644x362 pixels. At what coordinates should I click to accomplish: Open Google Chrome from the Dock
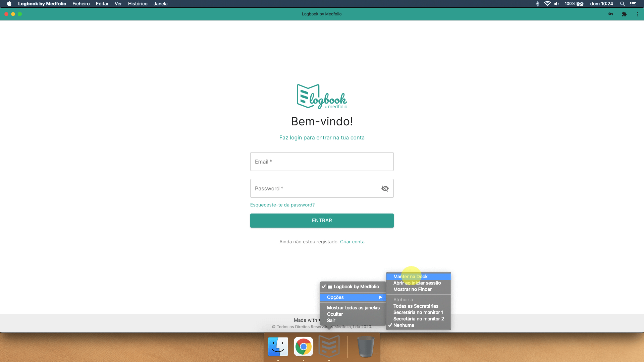click(304, 347)
